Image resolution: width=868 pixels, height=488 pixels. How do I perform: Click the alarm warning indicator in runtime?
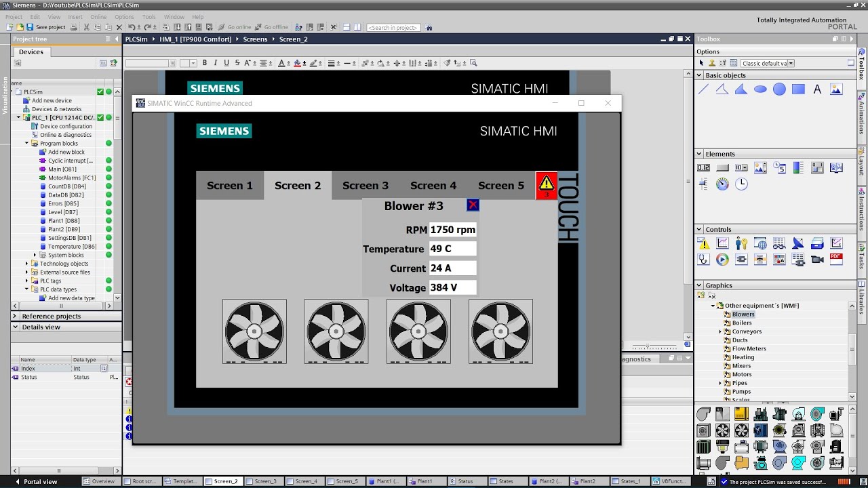point(547,185)
